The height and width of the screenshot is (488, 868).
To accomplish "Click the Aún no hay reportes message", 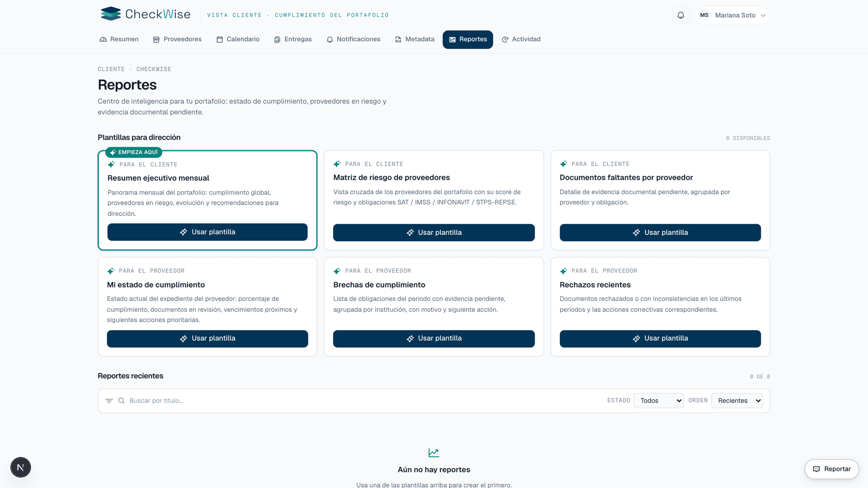I will coord(434,470).
